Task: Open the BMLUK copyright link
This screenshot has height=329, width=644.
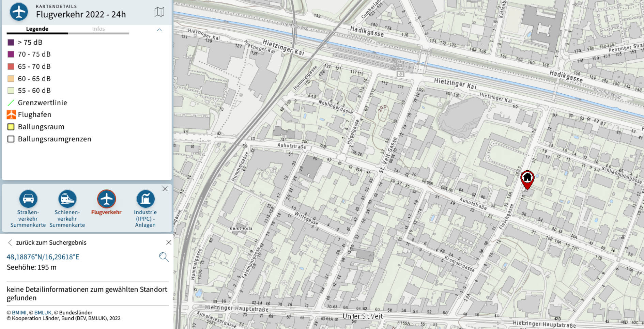Action: tap(43, 313)
